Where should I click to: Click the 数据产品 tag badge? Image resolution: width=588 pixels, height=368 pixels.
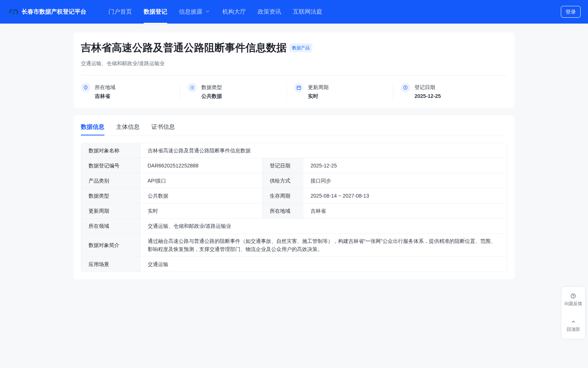coord(301,48)
